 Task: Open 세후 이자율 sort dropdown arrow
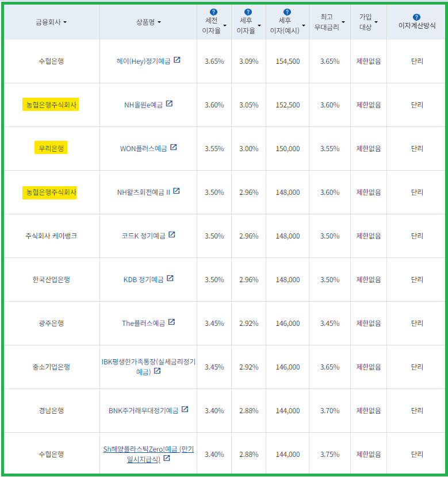coord(259,25)
